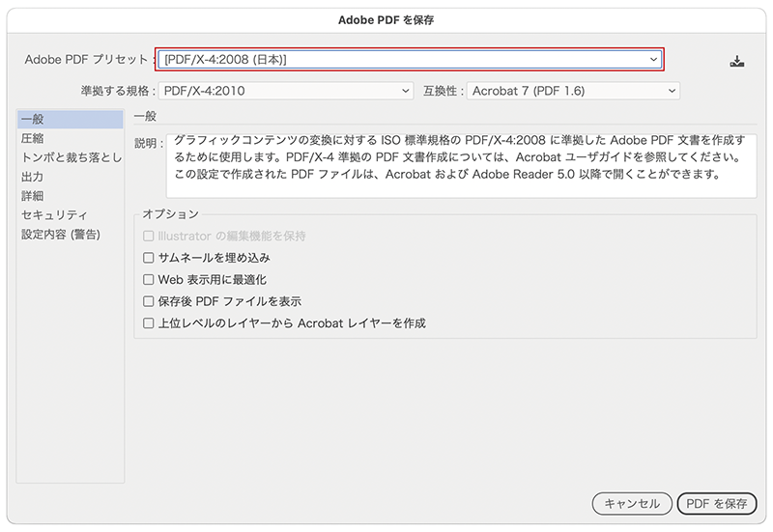
Task: Click the 準拠する規格 label
Action: point(118,91)
